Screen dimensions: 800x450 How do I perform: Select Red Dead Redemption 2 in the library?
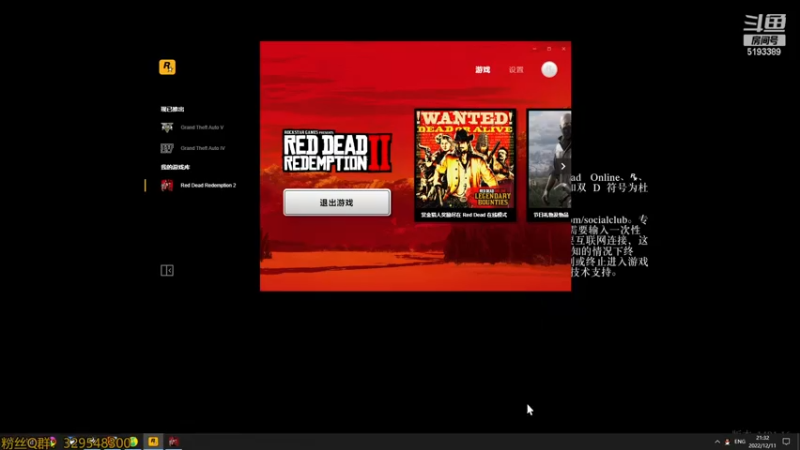click(199, 185)
